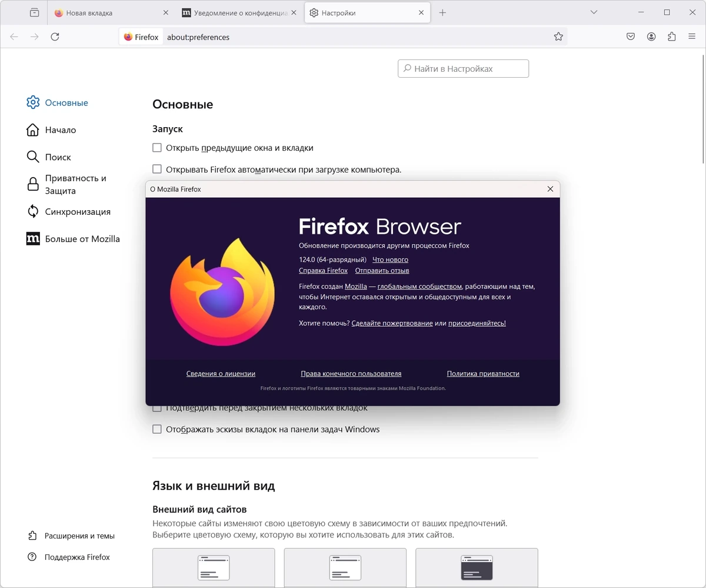Click the house icon beside Начало
The height and width of the screenshot is (588, 706).
(33, 130)
